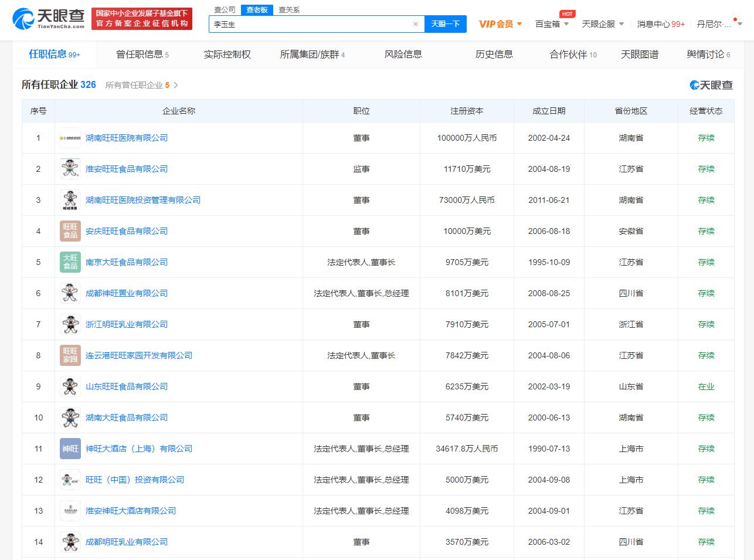Click the red 旺旺食品 logo for 安庆旺旺食品
Image resolution: width=754 pixels, height=560 pixels.
(70, 230)
